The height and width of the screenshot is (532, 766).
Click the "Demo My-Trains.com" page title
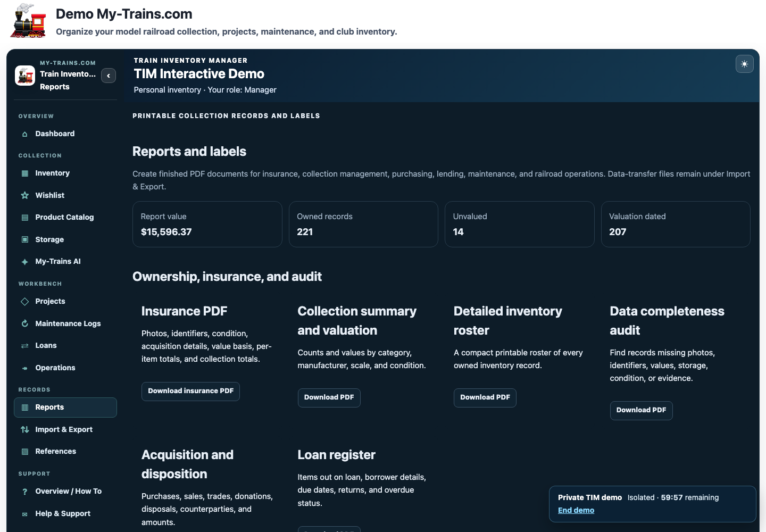coord(124,14)
